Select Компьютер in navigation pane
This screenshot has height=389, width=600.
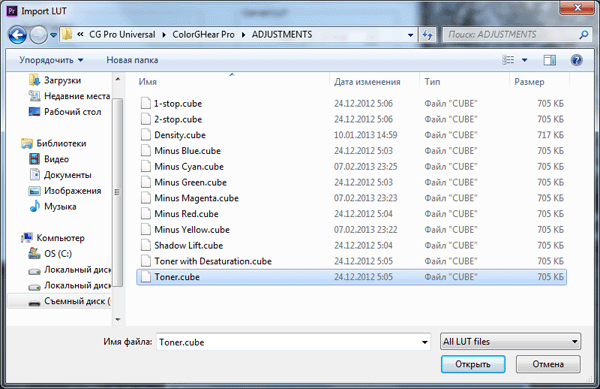click(53, 238)
